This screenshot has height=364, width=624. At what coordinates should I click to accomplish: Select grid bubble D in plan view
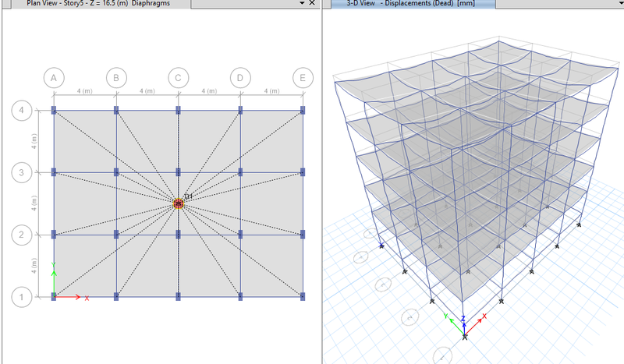pos(240,78)
